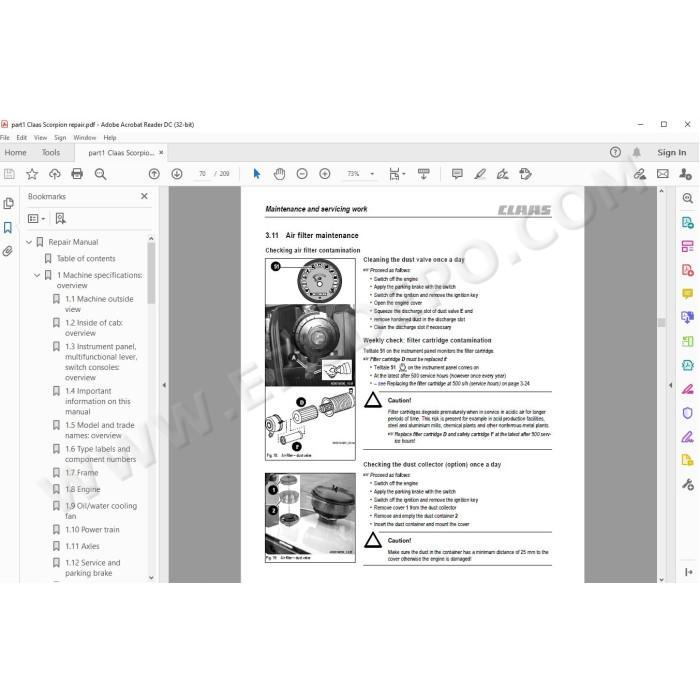Go to the next page arrow

(x=177, y=174)
